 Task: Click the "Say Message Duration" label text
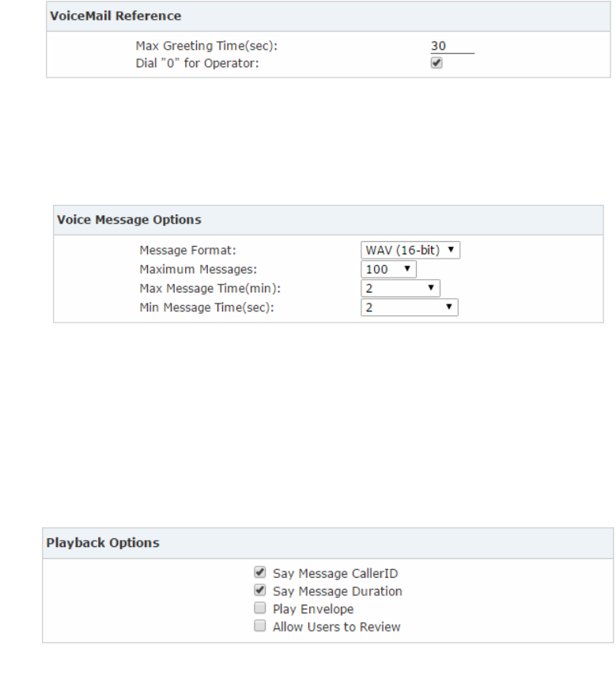pyautogui.click(x=337, y=591)
